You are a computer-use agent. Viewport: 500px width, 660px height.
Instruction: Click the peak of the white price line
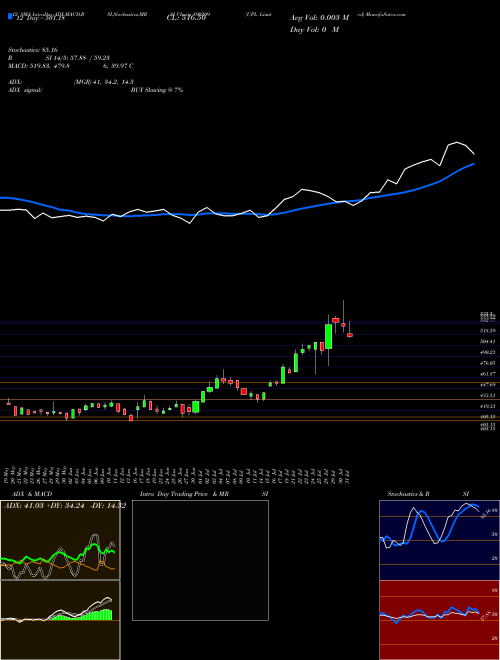click(x=457, y=142)
